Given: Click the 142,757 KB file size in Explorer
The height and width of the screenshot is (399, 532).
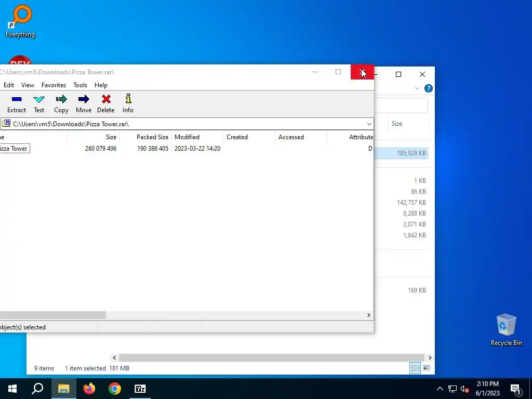Looking at the screenshot, I should point(411,203).
